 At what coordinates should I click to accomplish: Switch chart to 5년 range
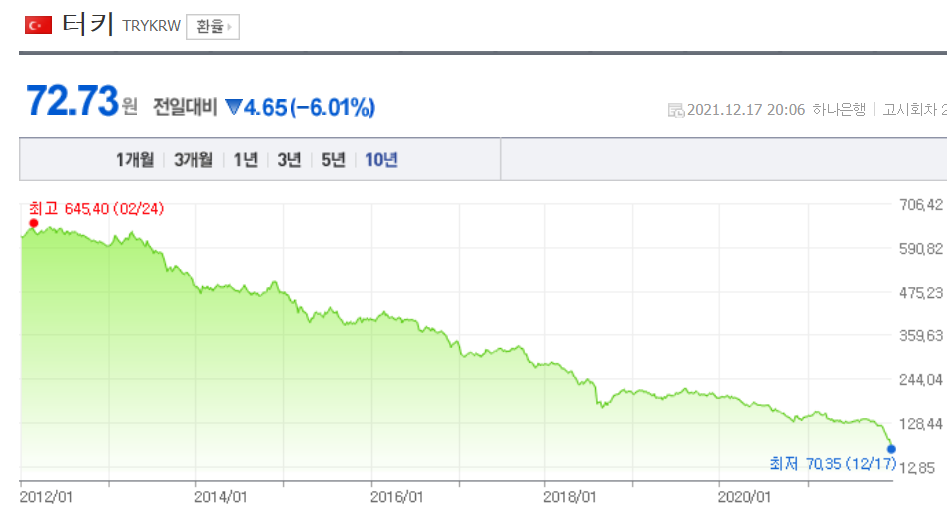tap(333, 160)
